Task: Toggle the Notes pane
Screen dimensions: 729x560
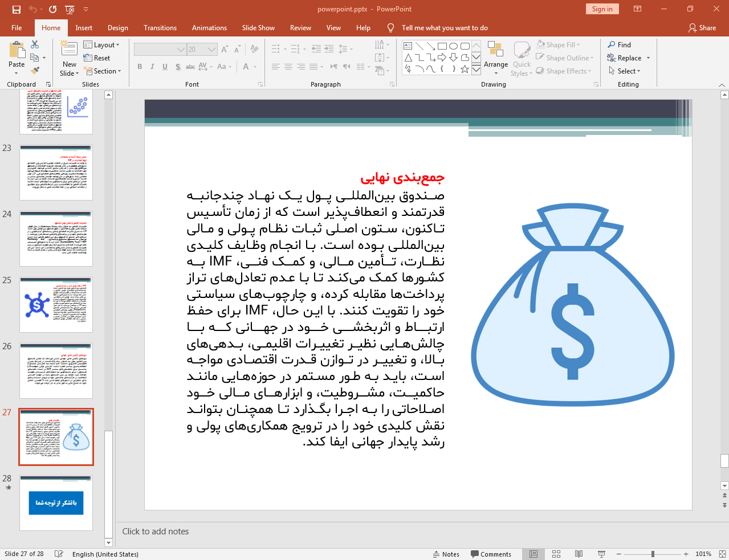Action: tap(446, 554)
